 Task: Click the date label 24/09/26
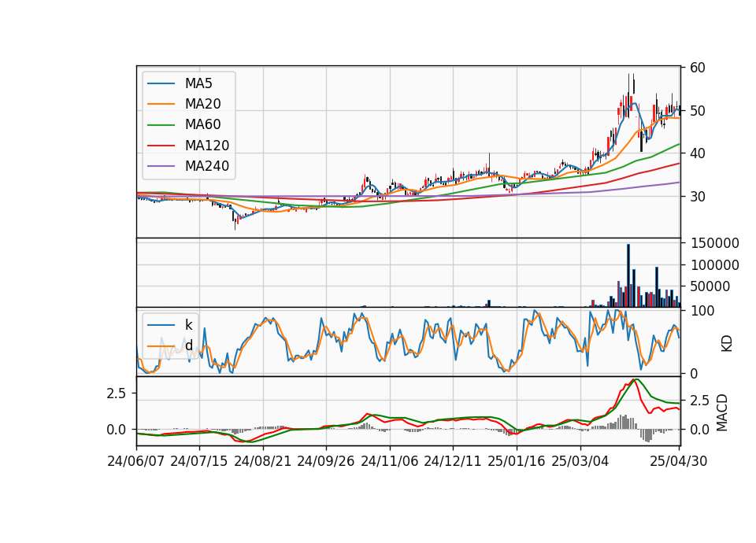(x=326, y=461)
